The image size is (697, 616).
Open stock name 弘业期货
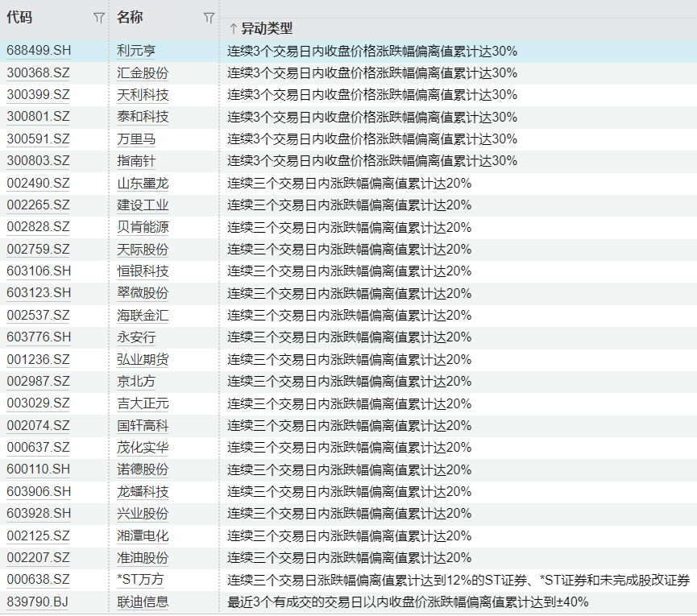[x=143, y=359]
